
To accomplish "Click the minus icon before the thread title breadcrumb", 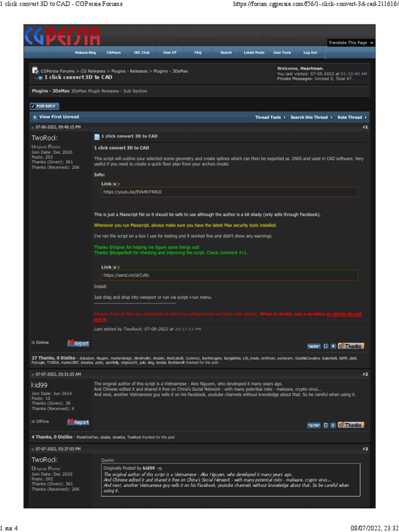I will (40, 78).
